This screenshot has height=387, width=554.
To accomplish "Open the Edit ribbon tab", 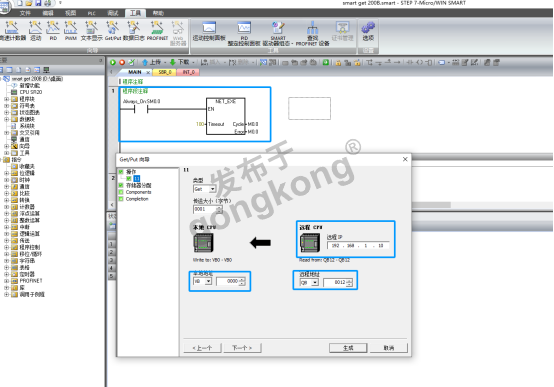I will 48,13.
